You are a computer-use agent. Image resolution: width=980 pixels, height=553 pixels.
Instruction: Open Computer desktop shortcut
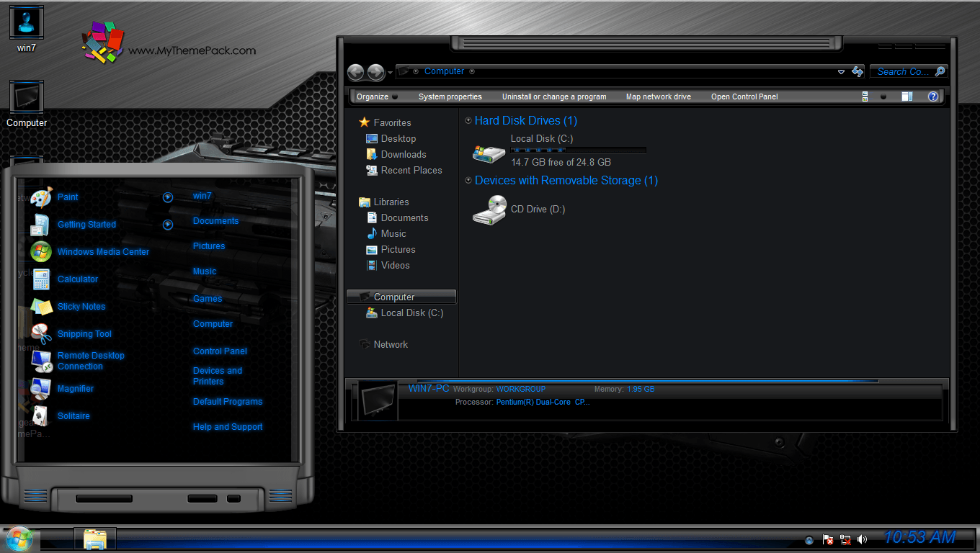27,104
